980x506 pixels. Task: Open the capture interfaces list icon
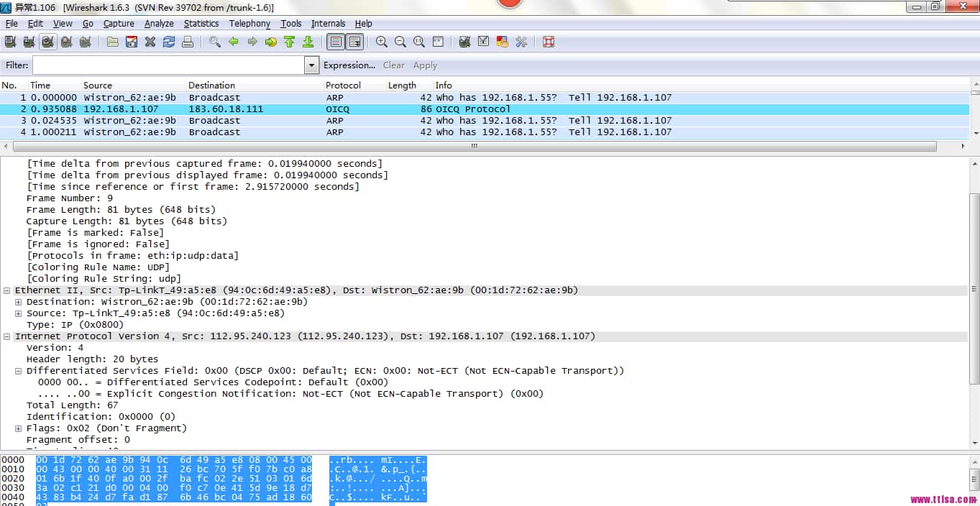click(x=10, y=42)
